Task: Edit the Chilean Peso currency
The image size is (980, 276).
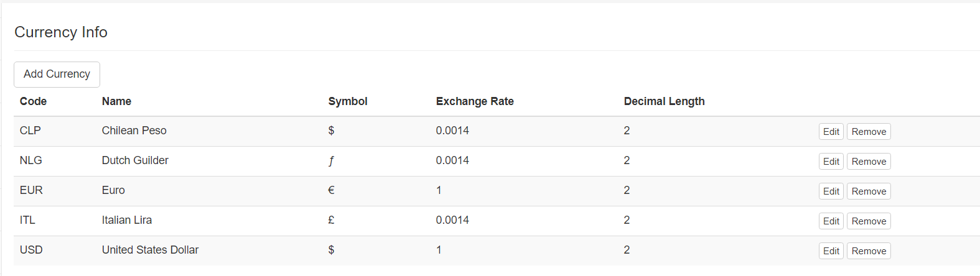Action: point(831,132)
